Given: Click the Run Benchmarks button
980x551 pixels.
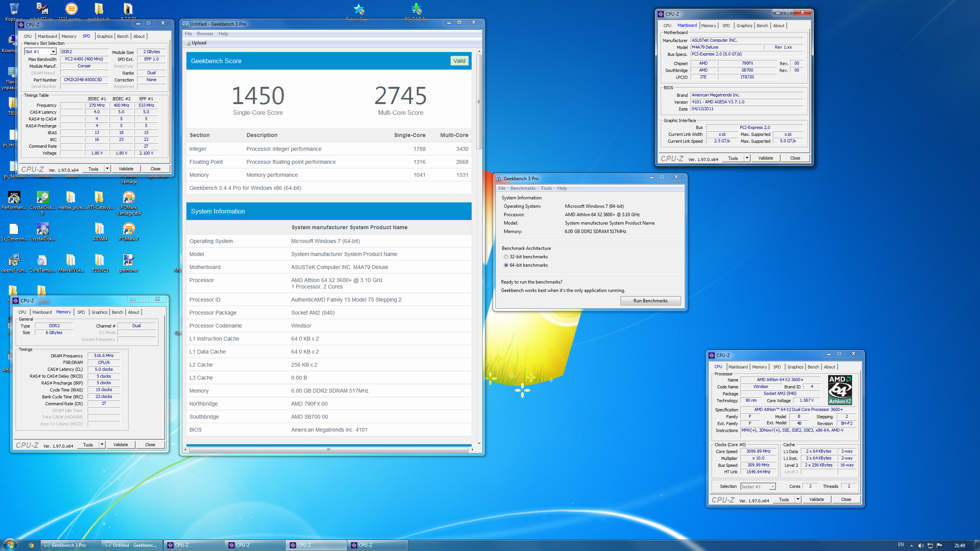Looking at the screenshot, I should (650, 301).
